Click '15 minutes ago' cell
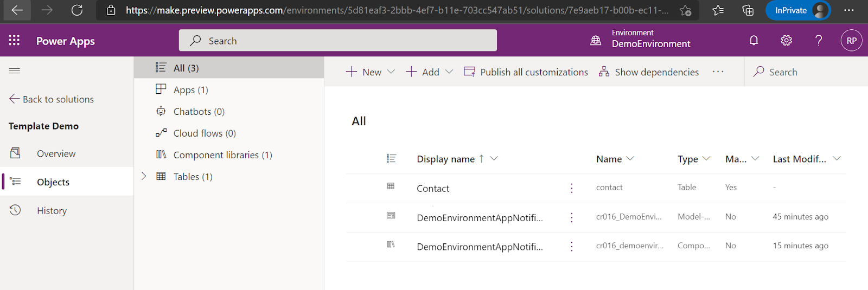This screenshot has width=868, height=290. tap(800, 246)
